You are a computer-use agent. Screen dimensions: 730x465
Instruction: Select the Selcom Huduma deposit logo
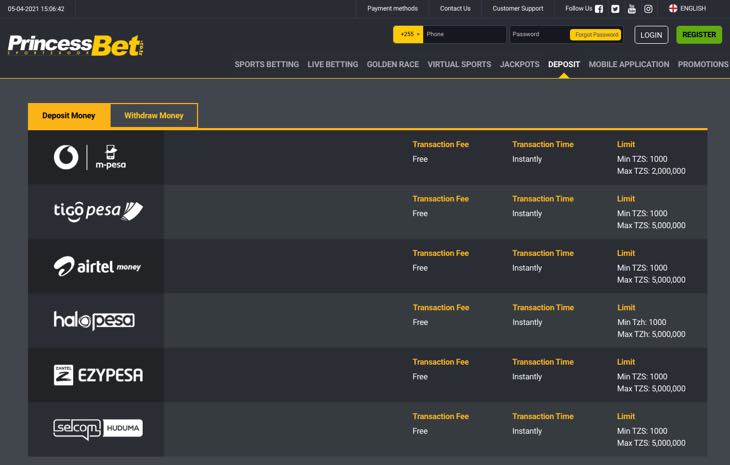pyautogui.click(x=98, y=429)
